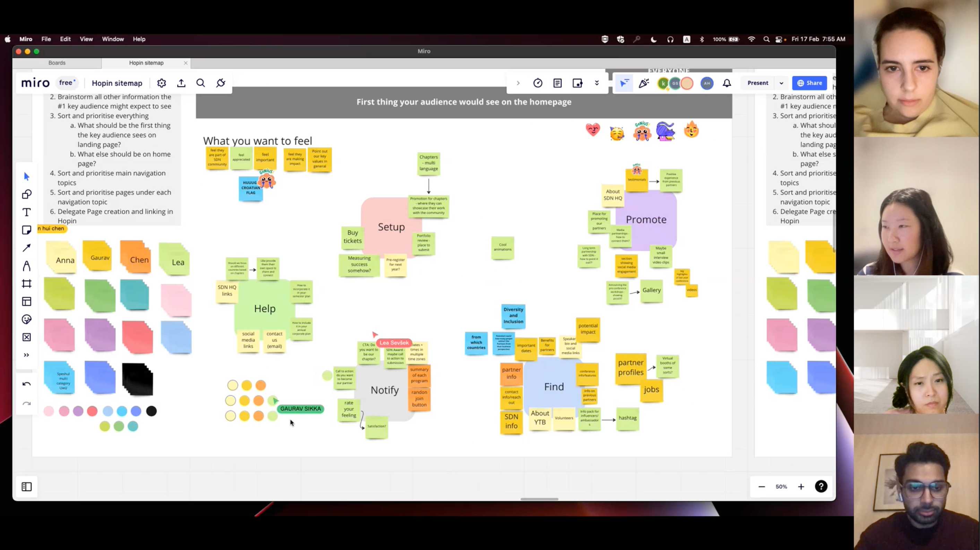Toggle collaborators' cursors visibility
This screenshot has height=550, width=980.
click(624, 83)
